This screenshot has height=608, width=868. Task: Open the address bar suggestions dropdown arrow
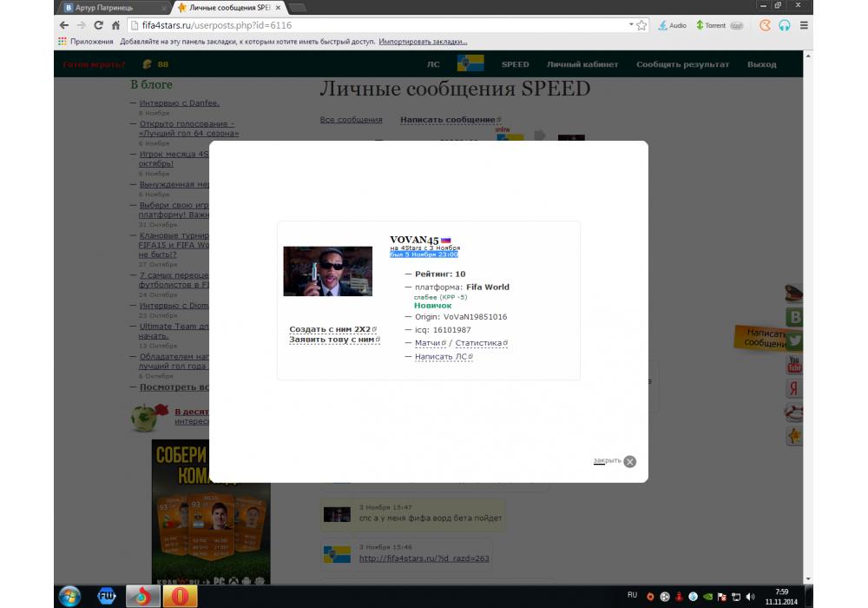coord(631,25)
